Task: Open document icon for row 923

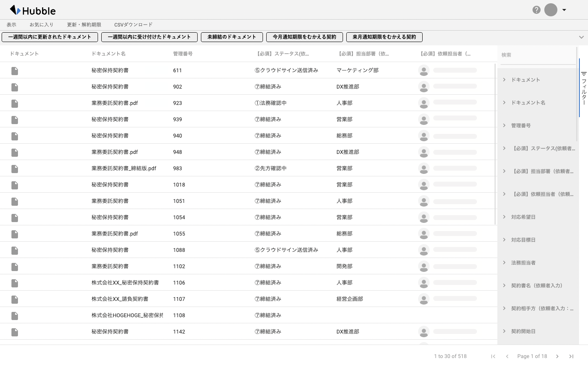Action: 15,103
